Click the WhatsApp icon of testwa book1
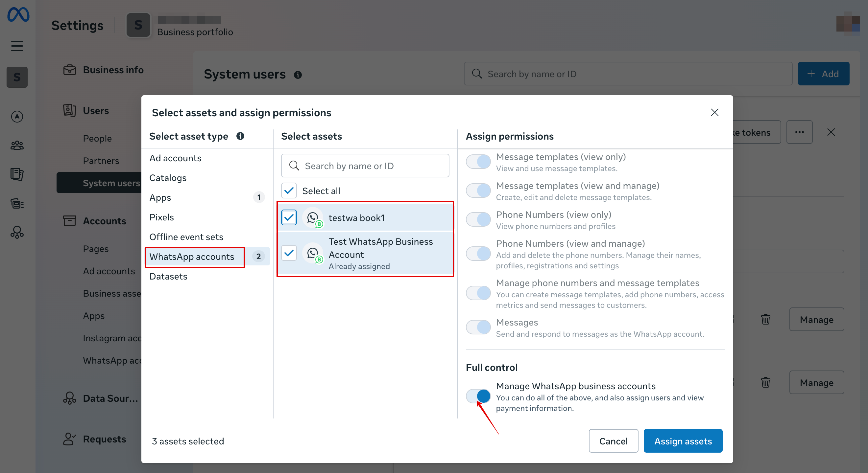 point(313,218)
